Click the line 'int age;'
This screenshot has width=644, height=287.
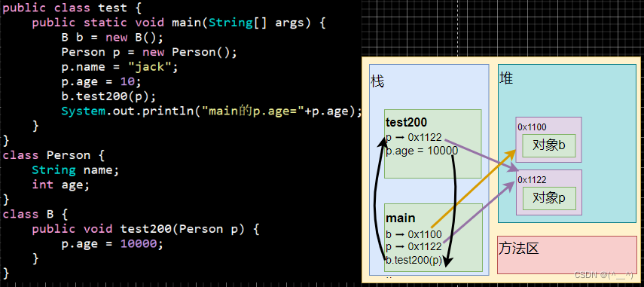point(61,185)
